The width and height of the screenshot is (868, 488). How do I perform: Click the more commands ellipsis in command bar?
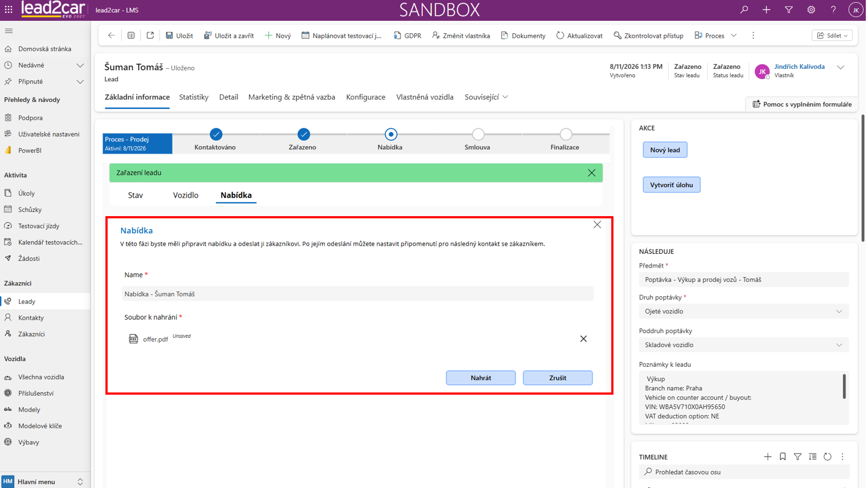click(753, 35)
